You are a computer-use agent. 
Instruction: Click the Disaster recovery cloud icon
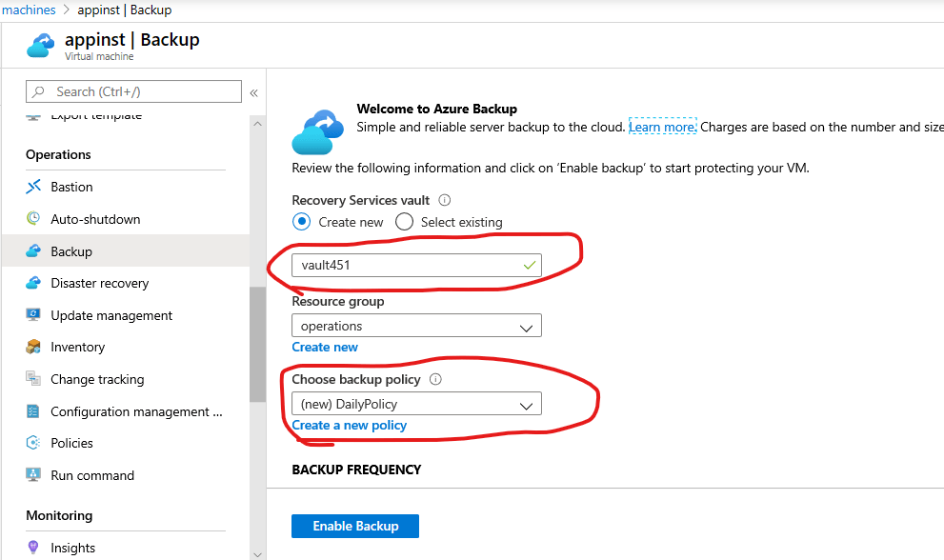(33, 283)
